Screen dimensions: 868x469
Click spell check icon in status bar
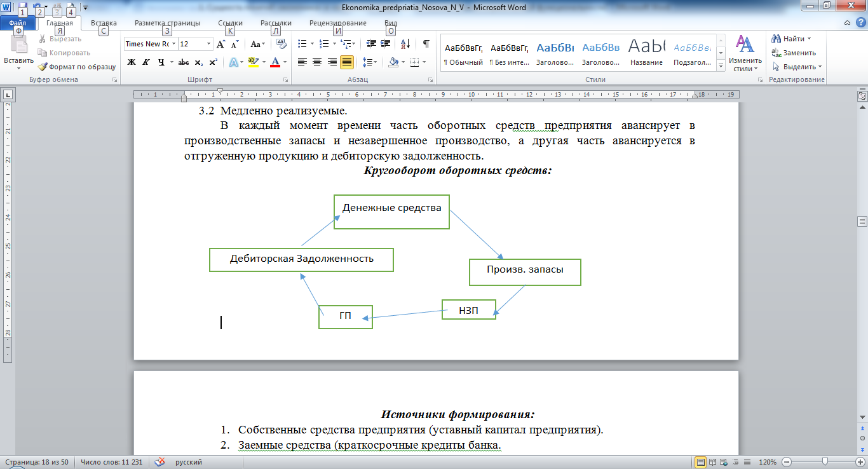click(x=160, y=462)
